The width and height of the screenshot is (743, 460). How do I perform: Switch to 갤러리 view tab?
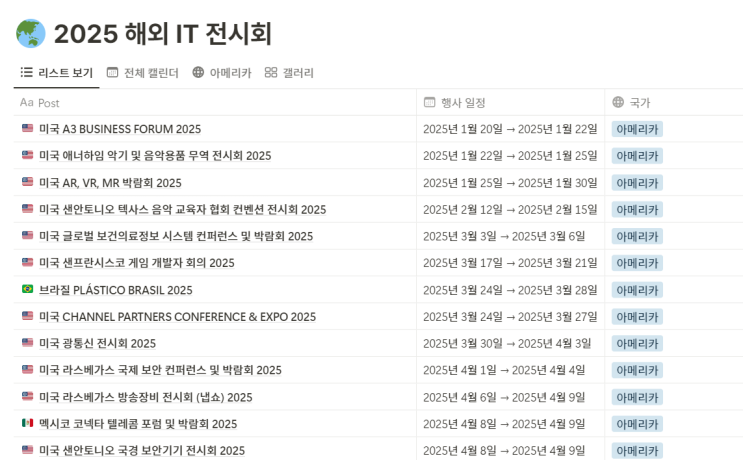[x=289, y=73]
